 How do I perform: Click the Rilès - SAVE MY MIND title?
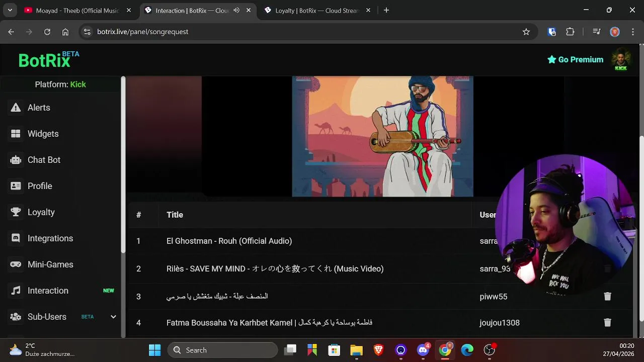(275, 268)
